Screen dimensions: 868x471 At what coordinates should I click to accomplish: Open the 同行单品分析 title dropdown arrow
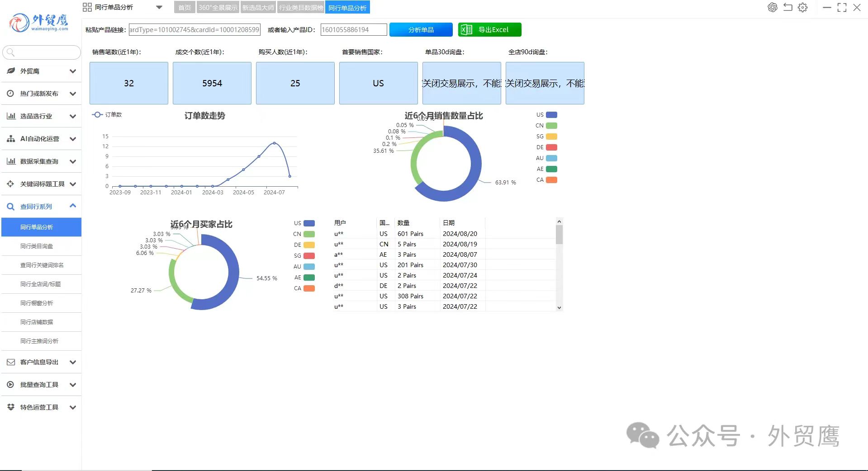(x=159, y=7)
